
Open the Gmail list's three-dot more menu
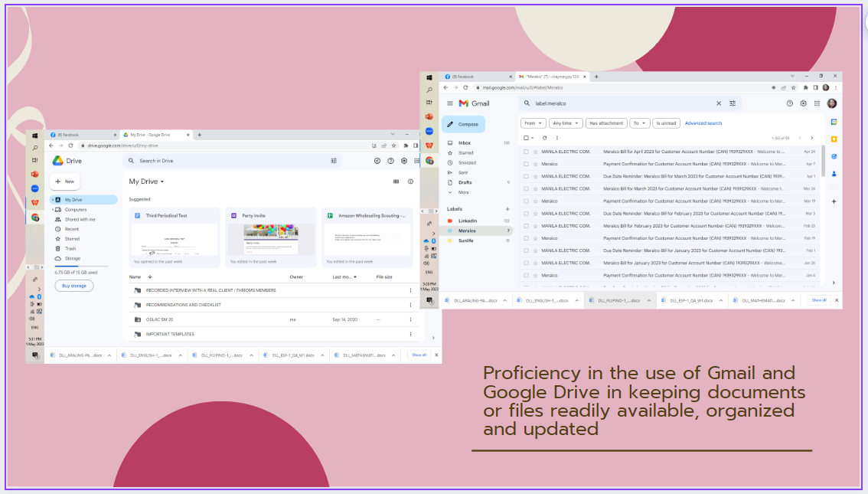pos(557,138)
